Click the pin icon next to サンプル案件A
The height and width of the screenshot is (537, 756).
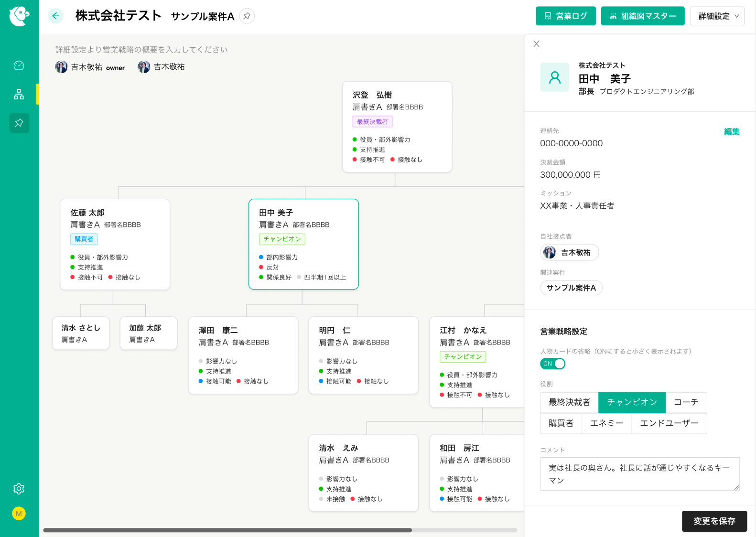247,16
